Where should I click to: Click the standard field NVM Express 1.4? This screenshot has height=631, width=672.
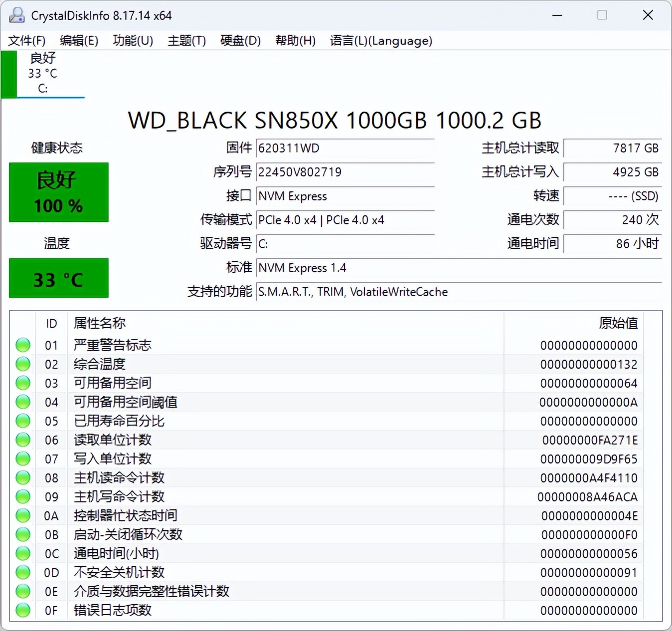pos(459,268)
